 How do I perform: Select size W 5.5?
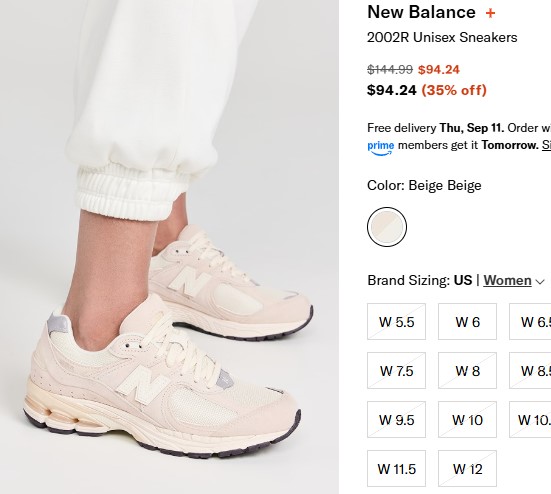pyautogui.click(x=396, y=321)
